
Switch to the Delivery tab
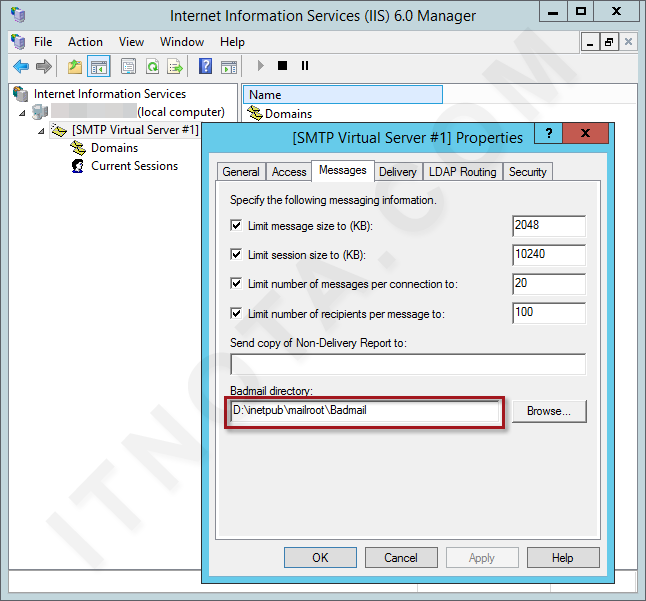tap(398, 172)
